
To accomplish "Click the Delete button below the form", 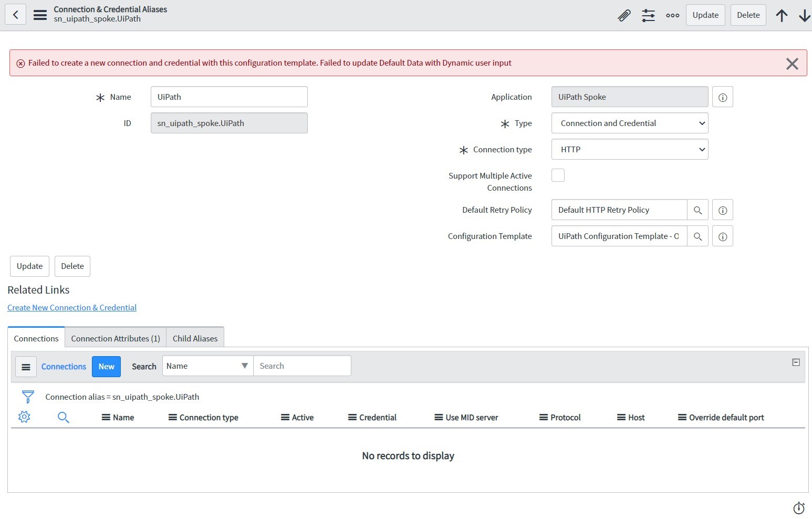I will pyautogui.click(x=72, y=266).
